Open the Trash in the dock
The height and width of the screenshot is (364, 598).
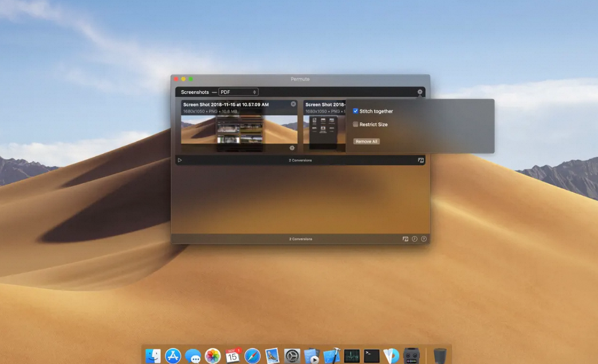coord(440,356)
